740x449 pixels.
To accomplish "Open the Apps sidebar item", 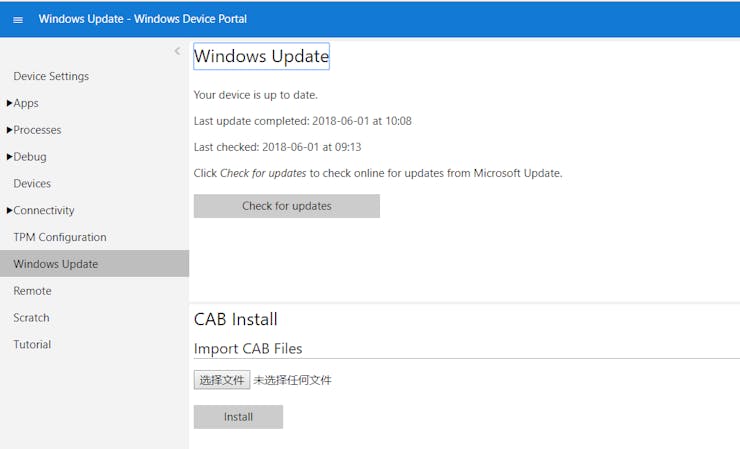I will pos(26,103).
